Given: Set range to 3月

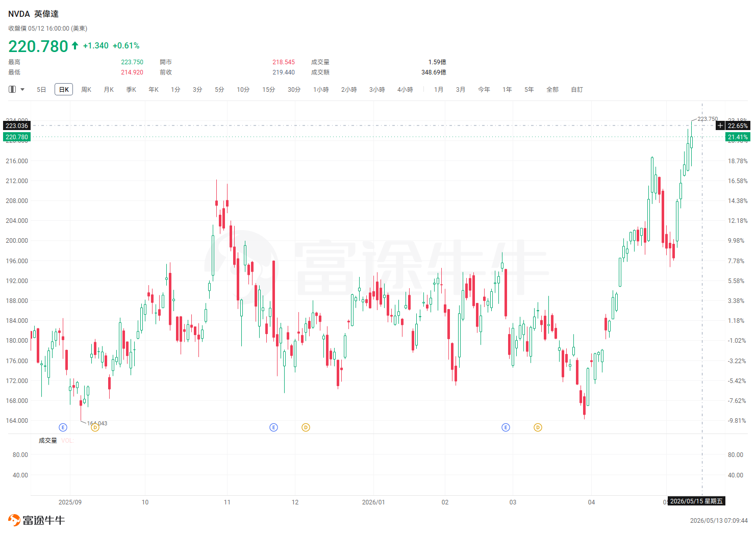Looking at the screenshot, I should pyautogui.click(x=461, y=90).
